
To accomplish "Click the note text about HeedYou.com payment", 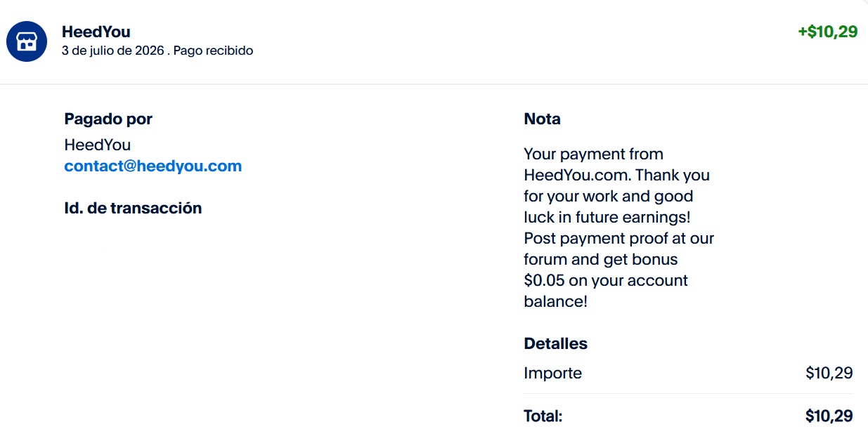I will pyautogui.click(x=618, y=228).
